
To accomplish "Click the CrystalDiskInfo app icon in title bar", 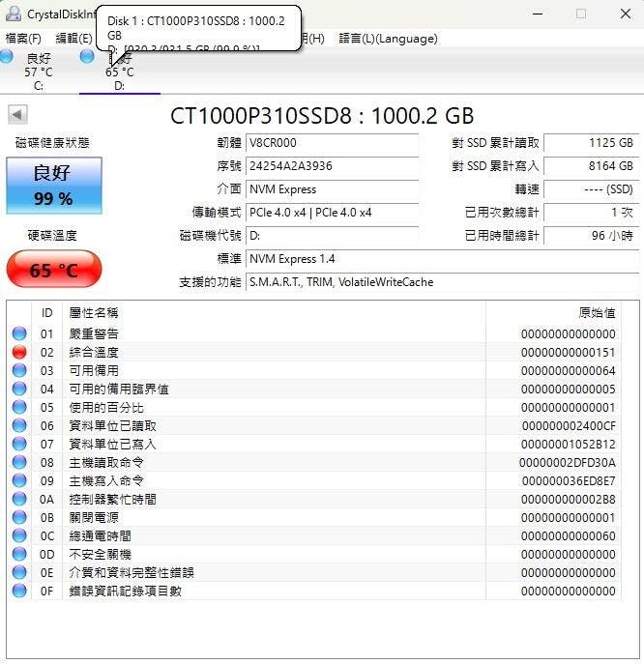I will tap(14, 14).
